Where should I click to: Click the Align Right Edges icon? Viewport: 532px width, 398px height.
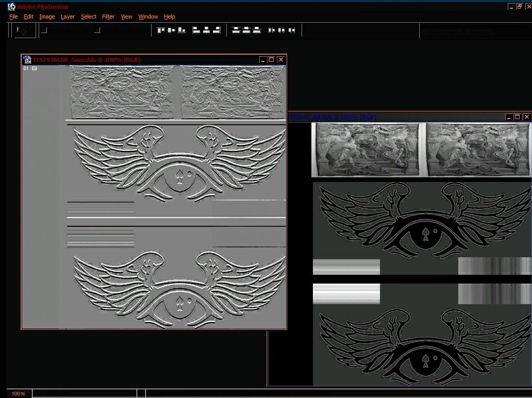(x=217, y=30)
